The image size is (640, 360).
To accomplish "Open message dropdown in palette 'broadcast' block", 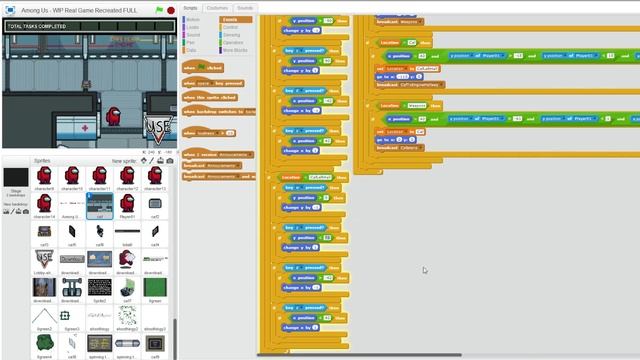I will click(x=222, y=166).
